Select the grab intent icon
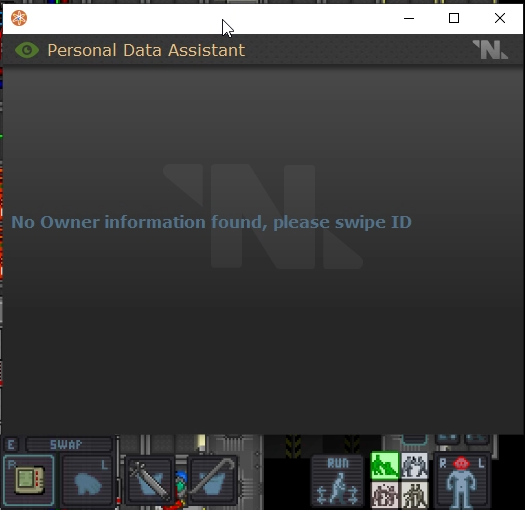The height and width of the screenshot is (510, 525). point(385,495)
